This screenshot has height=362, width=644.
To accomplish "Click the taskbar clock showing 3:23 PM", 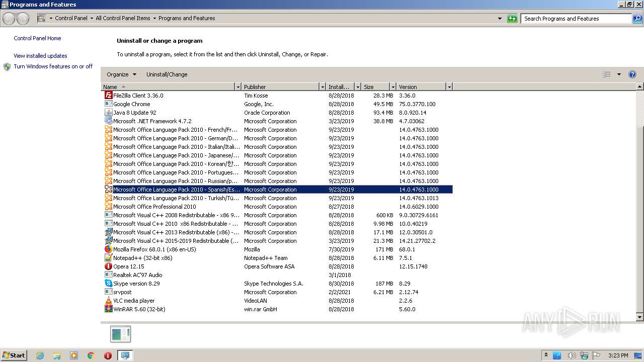I will pos(618,355).
